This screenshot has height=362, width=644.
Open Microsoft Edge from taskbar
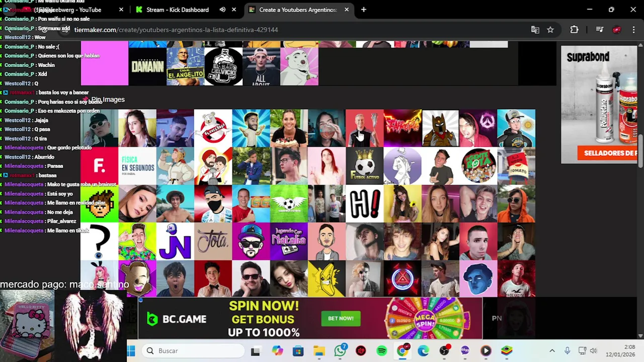[423, 351]
